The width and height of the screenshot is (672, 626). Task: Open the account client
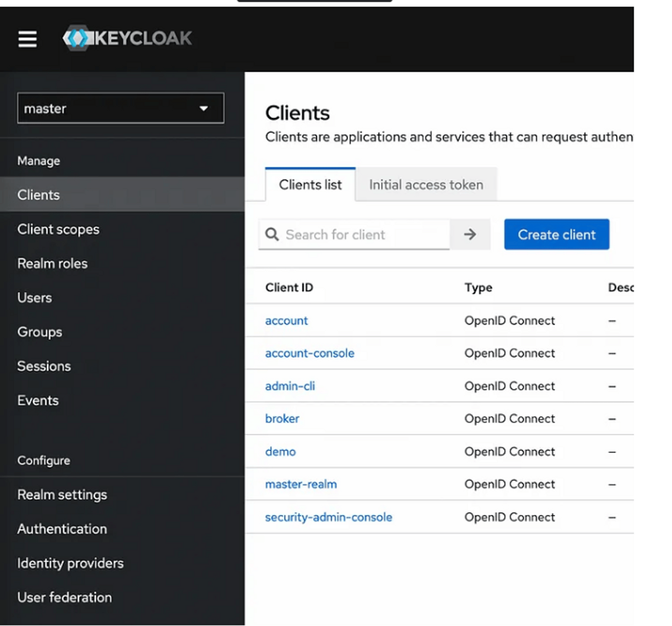tap(286, 320)
